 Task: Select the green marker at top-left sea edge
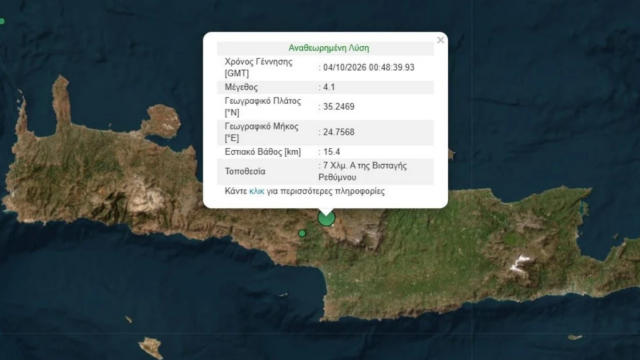click(x=2, y=21)
